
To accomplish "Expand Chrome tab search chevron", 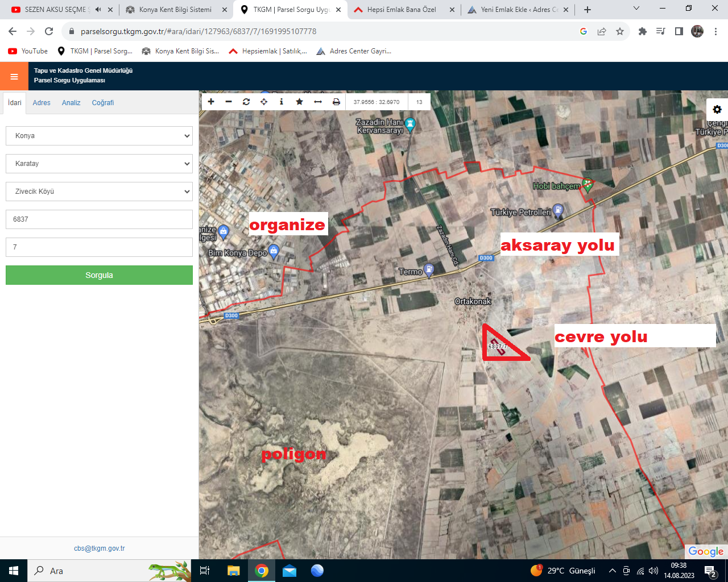I will [636, 9].
